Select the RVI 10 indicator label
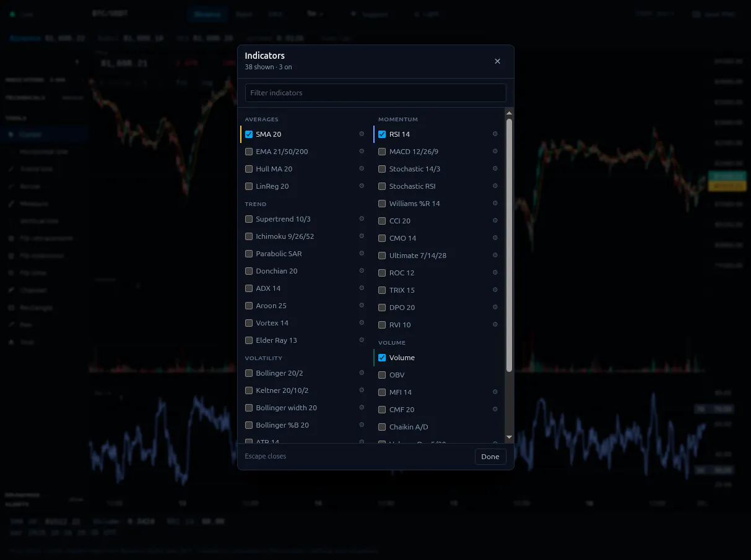Viewport: 751px width, 560px height. [400, 325]
